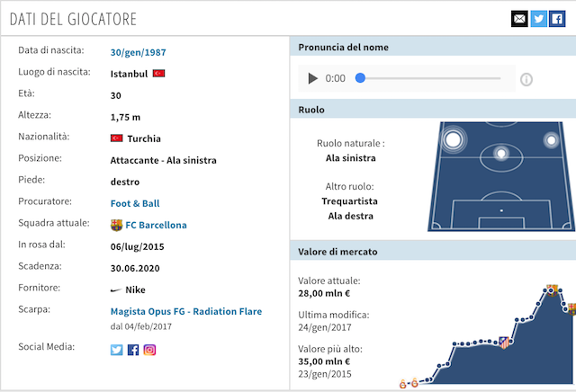Select the highest value text 35,00 mln €
This screenshot has height=392, width=576.
324,361
